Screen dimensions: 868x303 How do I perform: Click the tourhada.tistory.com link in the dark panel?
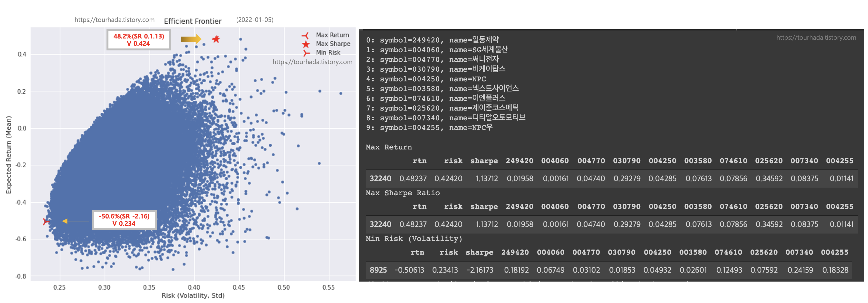click(816, 38)
